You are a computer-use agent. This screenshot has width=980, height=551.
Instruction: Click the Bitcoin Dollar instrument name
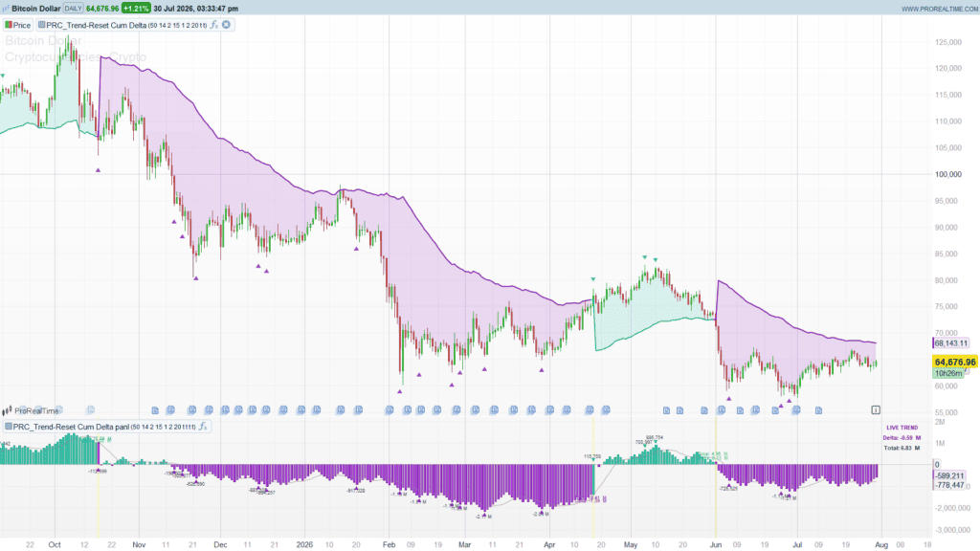(x=36, y=9)
